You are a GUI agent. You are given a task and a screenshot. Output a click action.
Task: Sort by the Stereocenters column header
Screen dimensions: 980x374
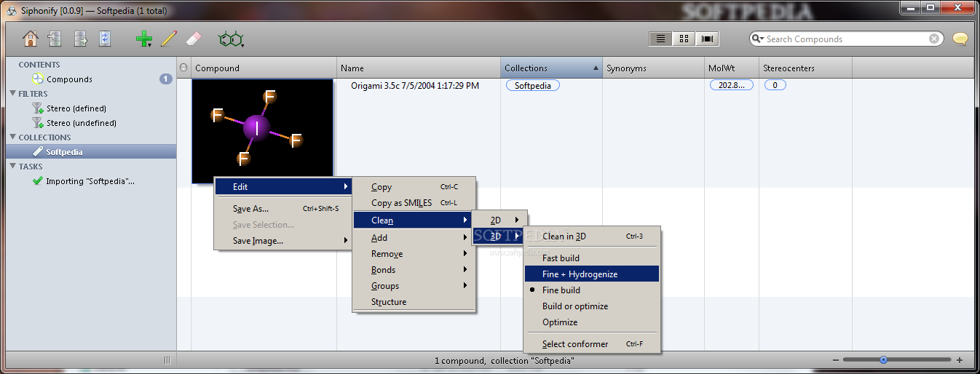tap(806, 68)
